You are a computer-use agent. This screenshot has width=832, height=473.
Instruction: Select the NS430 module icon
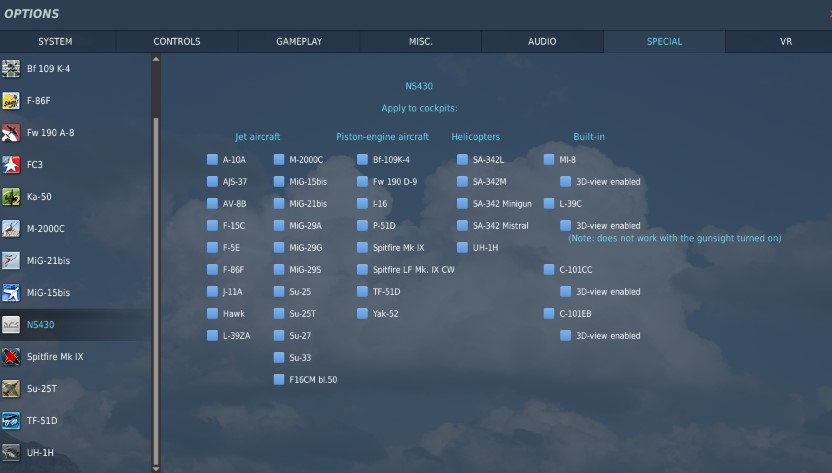11,324
